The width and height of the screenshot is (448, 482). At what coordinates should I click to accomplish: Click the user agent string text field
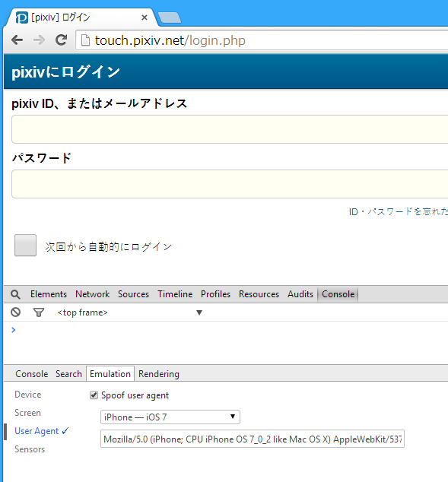pyautogui.click(x=252, y=439)
